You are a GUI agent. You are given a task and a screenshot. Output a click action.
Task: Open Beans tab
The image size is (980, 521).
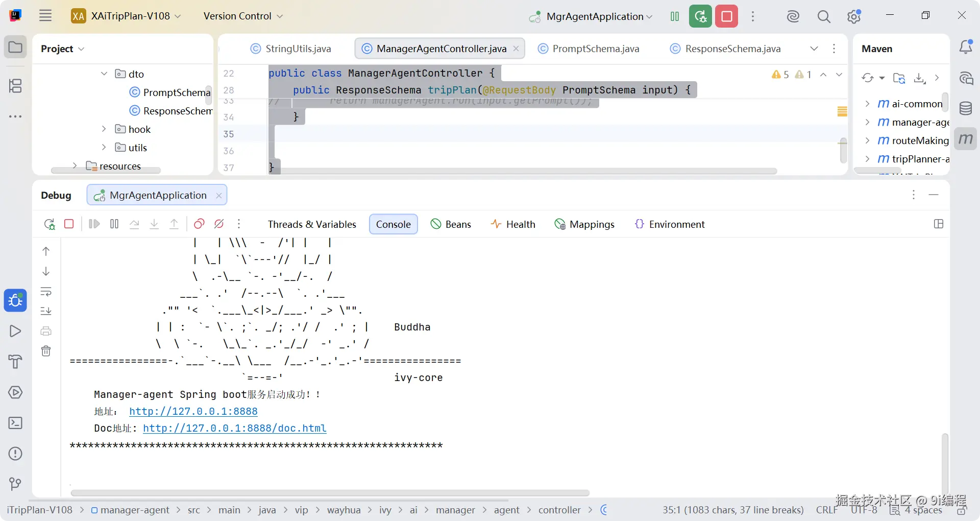(x=451, y=224)
